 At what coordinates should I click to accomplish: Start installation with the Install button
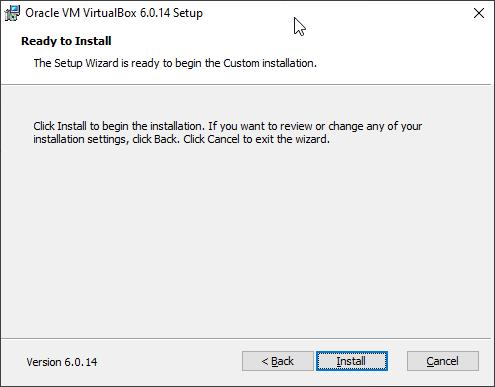tap(352, 361)
